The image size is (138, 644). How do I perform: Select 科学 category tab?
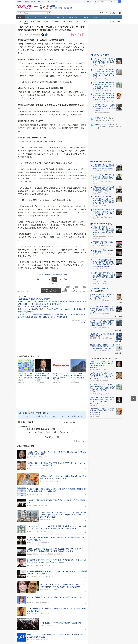tap(71, 21)
